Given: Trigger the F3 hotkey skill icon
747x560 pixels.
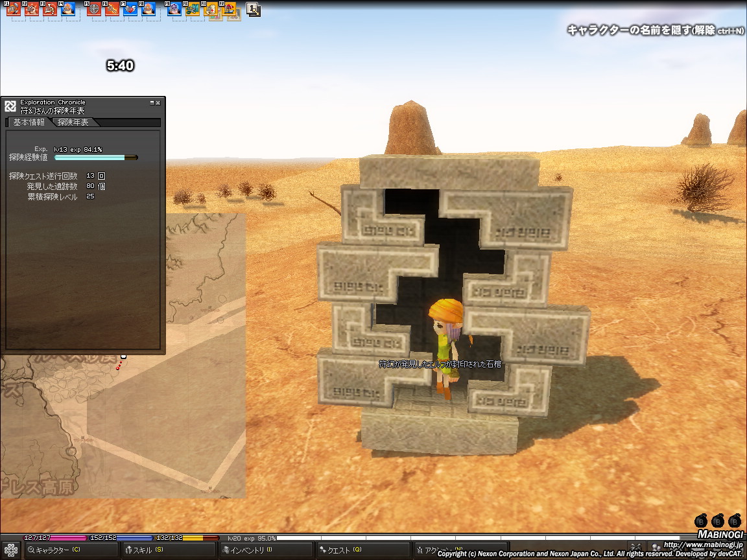Looking at the screenshot, I should click(x=50, y=9).
